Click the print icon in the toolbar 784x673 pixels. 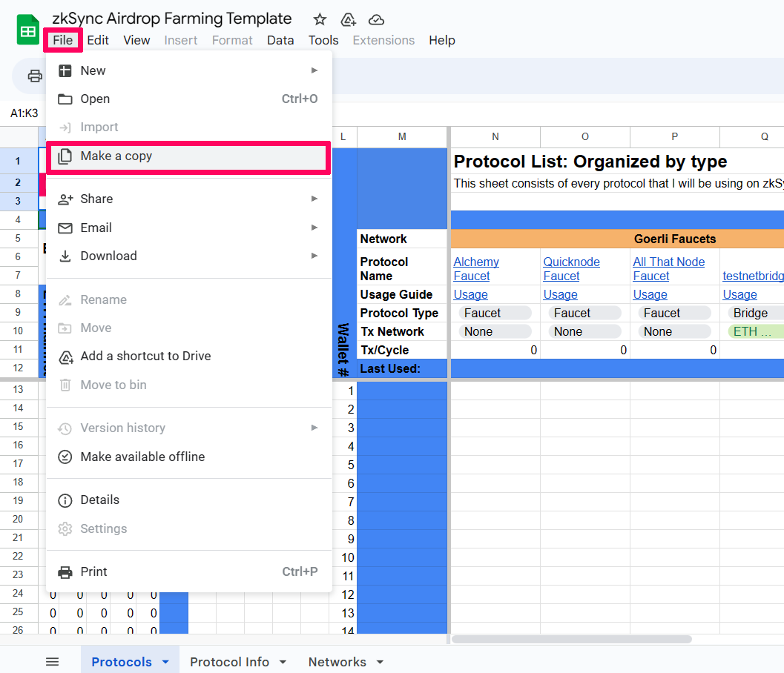(x=35, y=76)
